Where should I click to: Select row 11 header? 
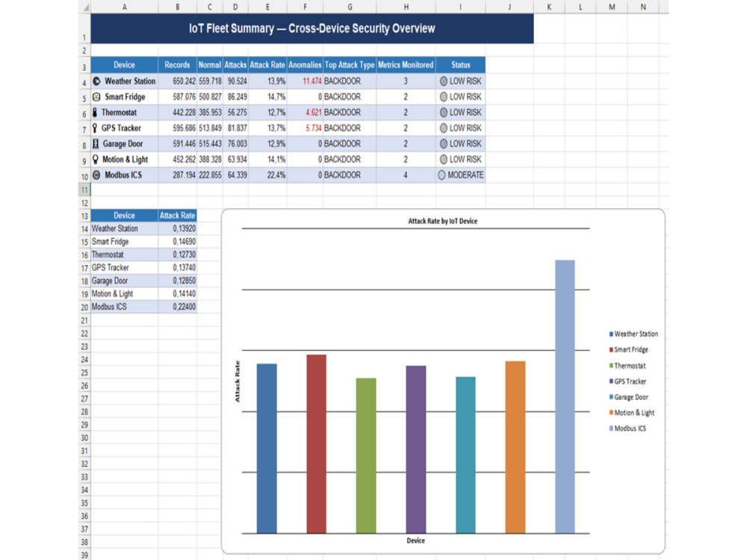coord(84,190)
